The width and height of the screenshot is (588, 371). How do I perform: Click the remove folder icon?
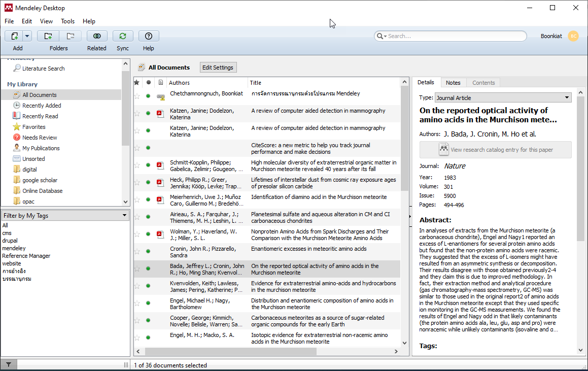click(x=70, y=36)
